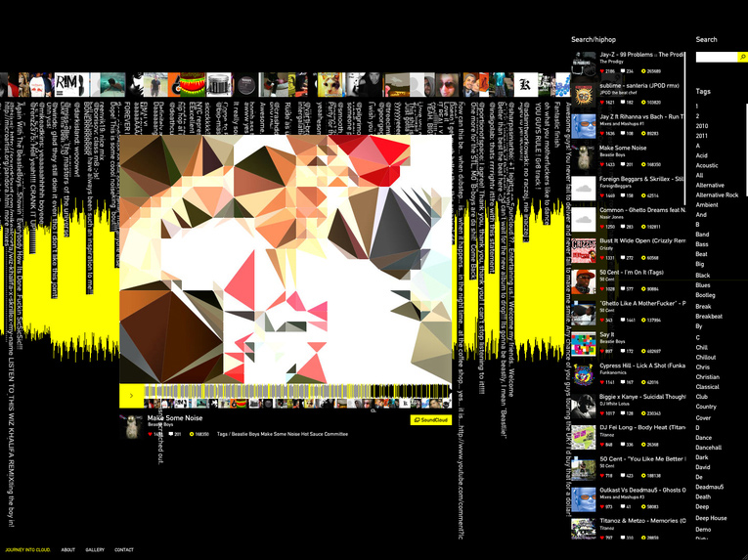Choose the Deep House tag
Image resolution: width=748 pixels, height=560 pixels.
(x=711, y=518)
